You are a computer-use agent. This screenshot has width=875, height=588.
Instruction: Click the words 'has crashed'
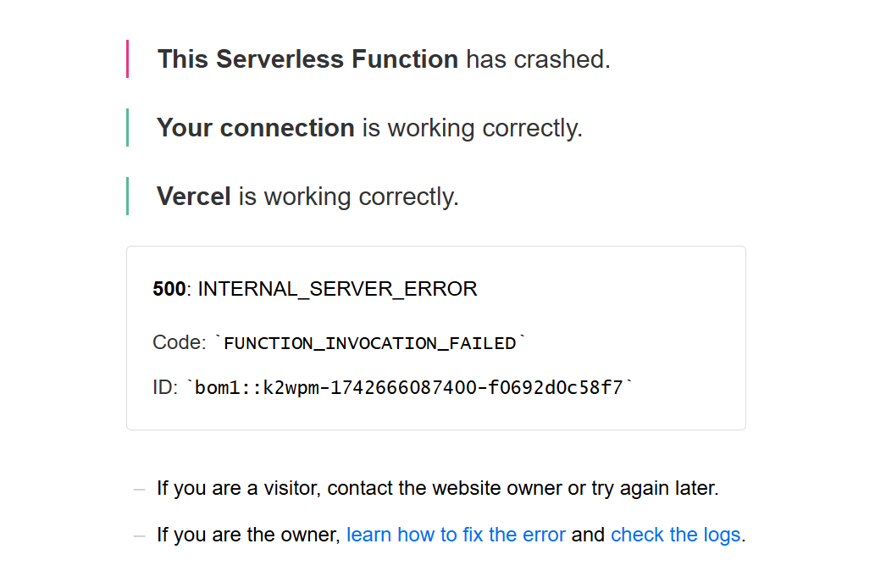[x=538, y=59]
